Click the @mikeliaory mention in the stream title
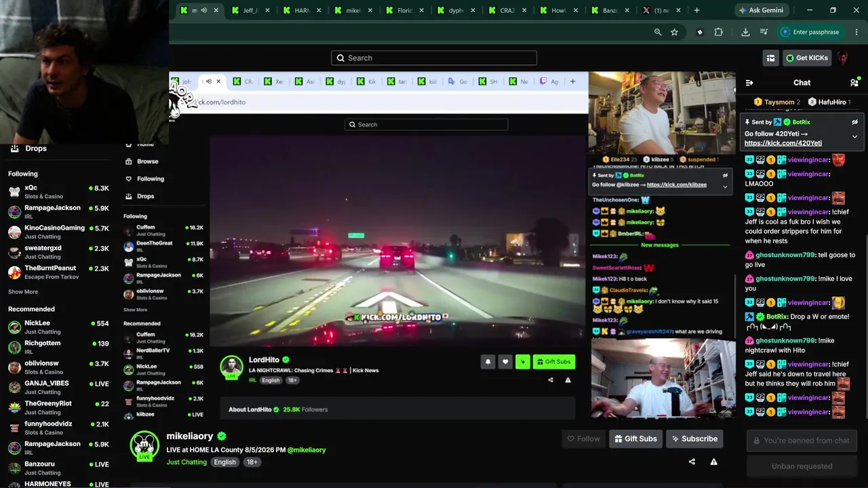Image resolution: width=868 pixels, height=488 pixels. (307, 450)
